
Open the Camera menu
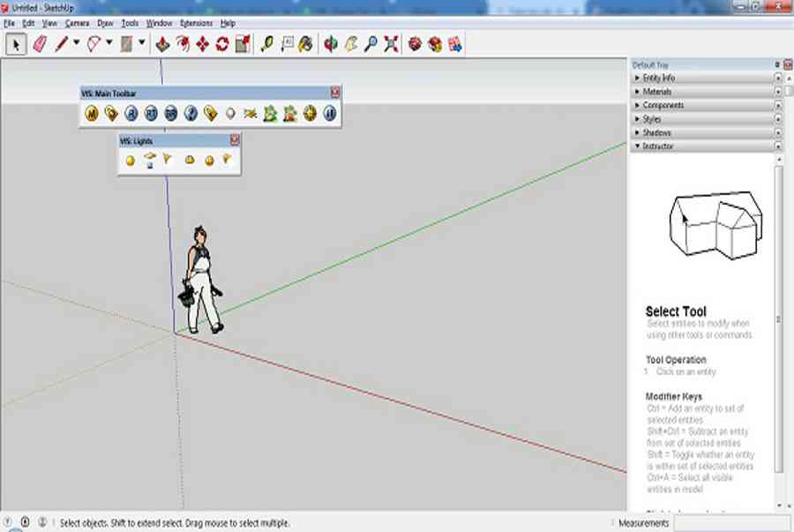click(77, 23)
